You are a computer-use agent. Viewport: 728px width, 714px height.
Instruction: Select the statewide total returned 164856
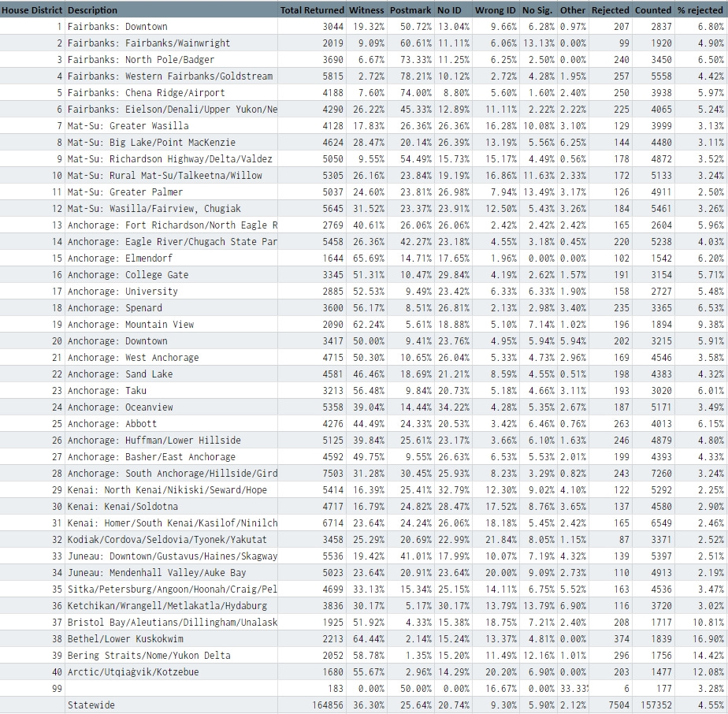[x=328, y=705]
